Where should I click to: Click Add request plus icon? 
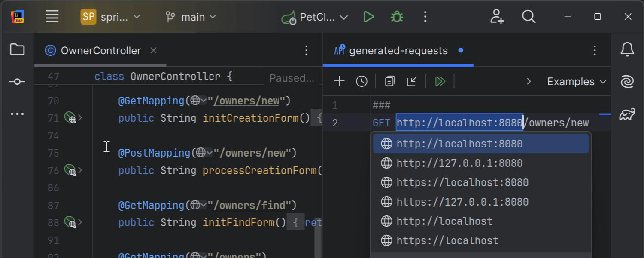(339, 81)
